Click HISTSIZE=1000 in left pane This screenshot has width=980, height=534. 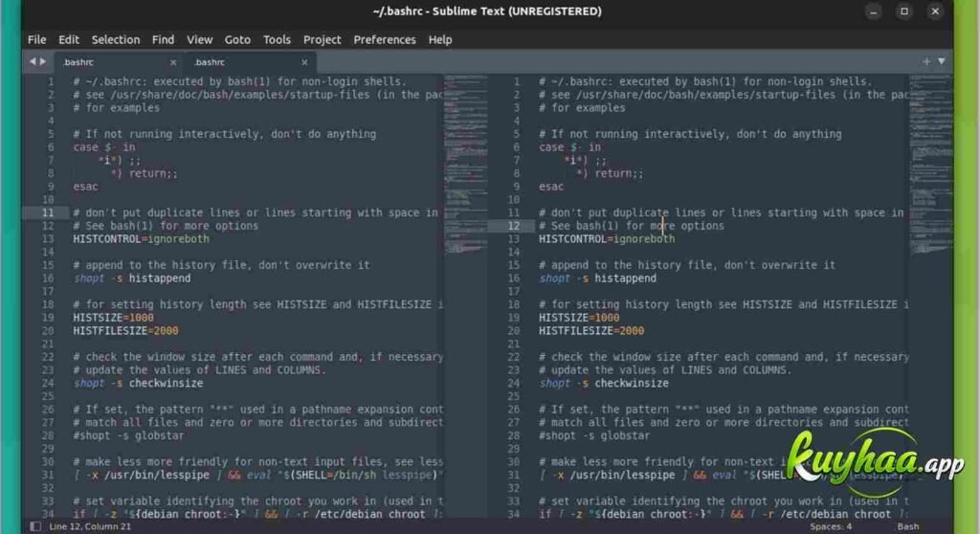pyautogui.click(x=113, y=318)
